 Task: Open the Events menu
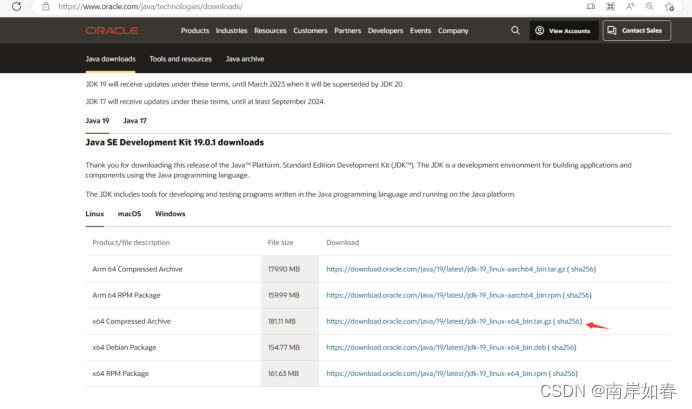pyautogui.click(x=420, y=30)
